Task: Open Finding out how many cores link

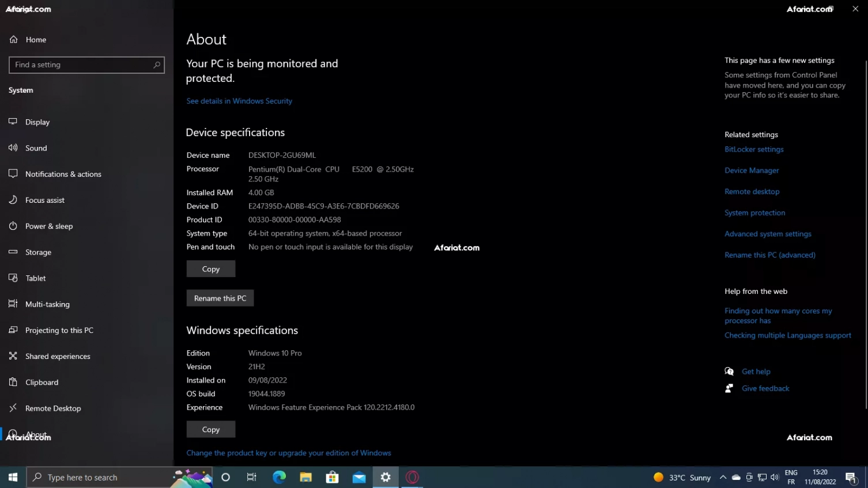Action: point(778,316)
